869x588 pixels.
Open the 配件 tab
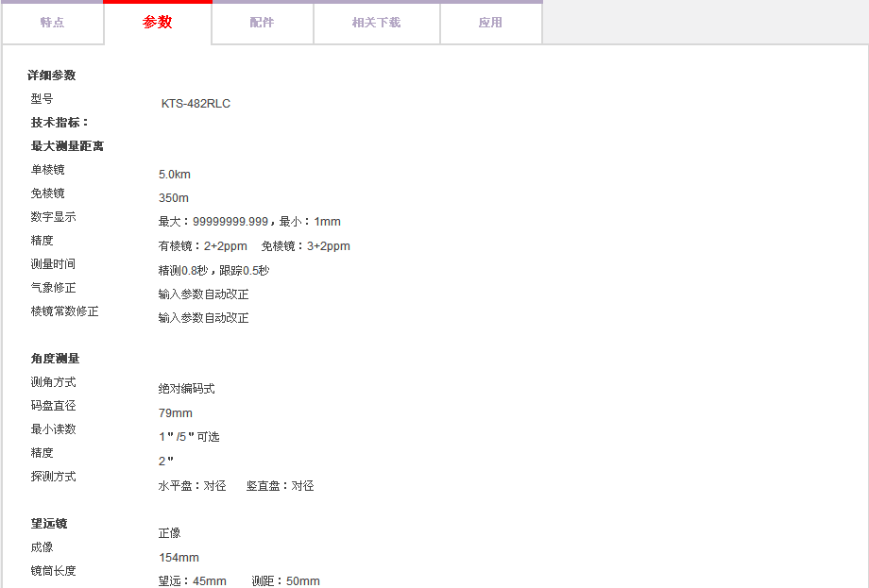coord(262,23)
